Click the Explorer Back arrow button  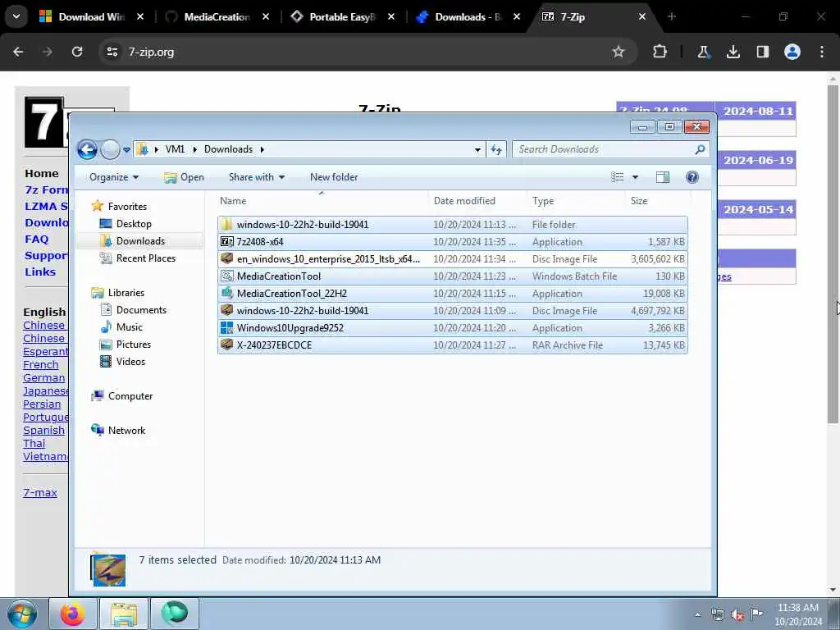(x=87, y=149)
